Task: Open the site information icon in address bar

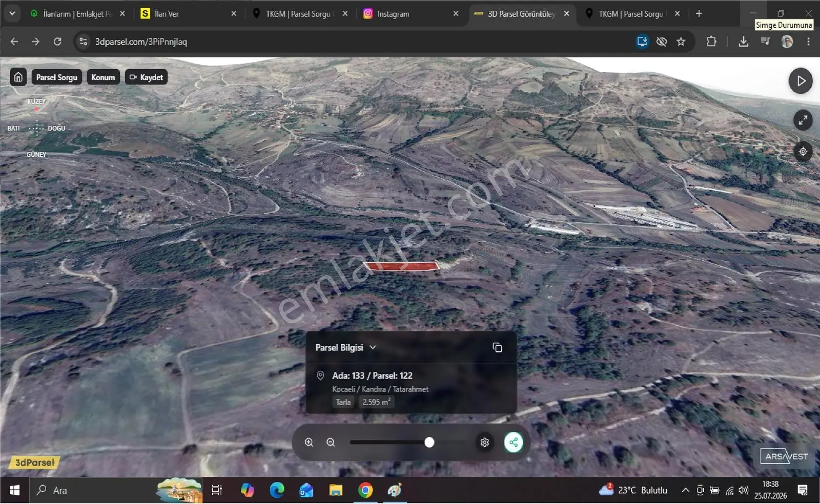Action: [83, 41]
